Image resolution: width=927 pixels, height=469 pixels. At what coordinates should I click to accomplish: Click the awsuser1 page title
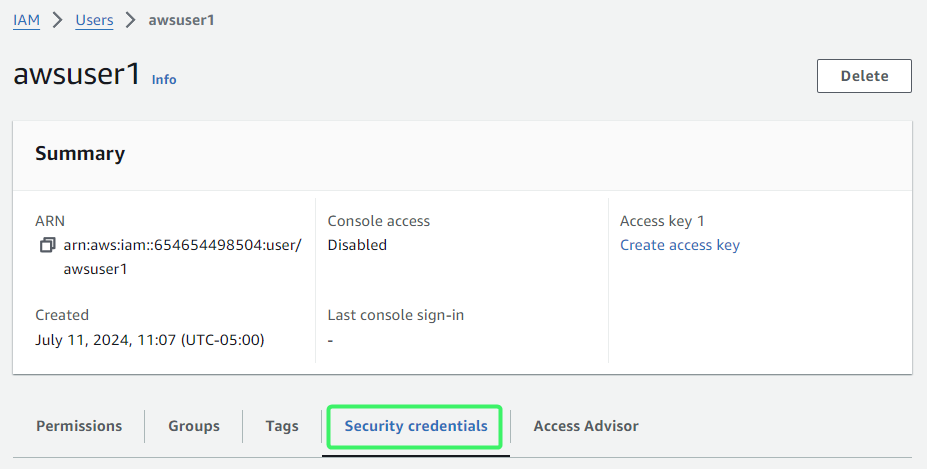coord(77,74)
